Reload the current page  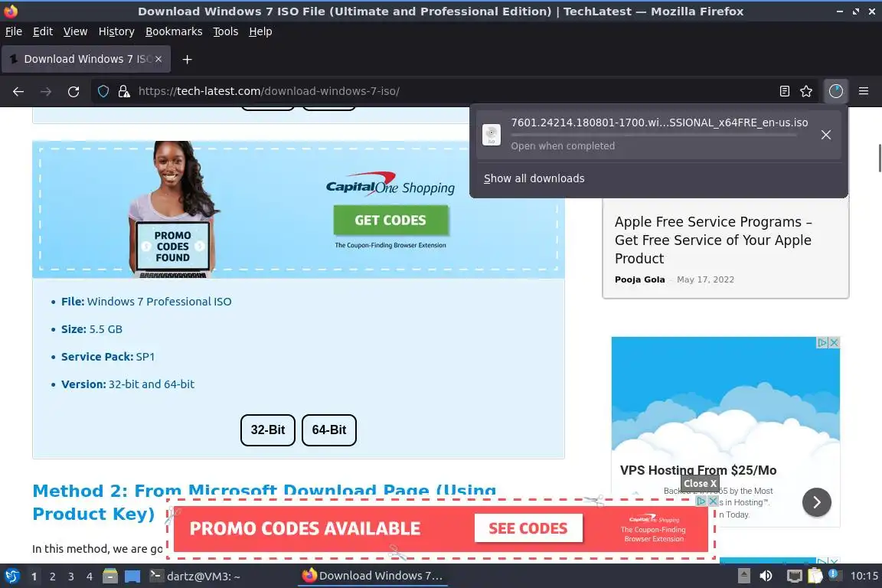pos(73,91)
